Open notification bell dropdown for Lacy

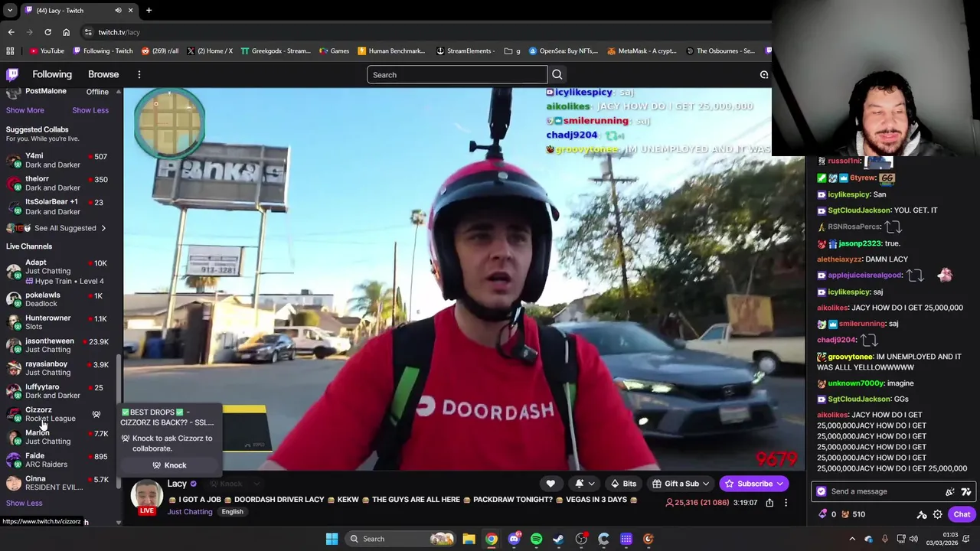coord(584,484)
